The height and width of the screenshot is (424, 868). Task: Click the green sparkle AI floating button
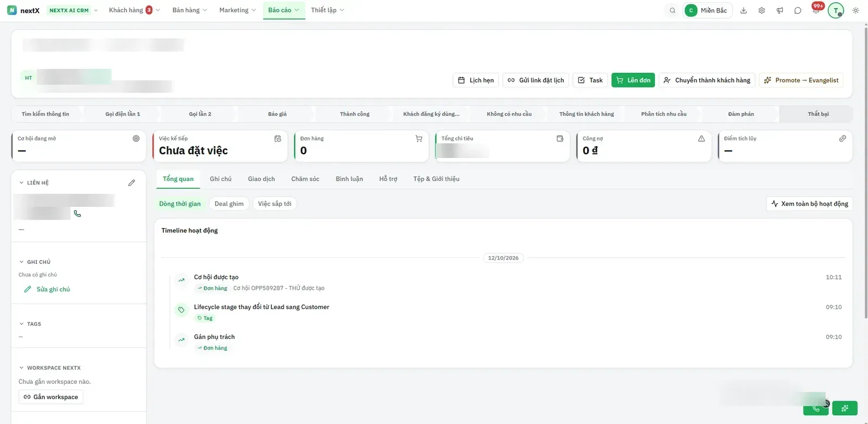(x=845, y=408)
